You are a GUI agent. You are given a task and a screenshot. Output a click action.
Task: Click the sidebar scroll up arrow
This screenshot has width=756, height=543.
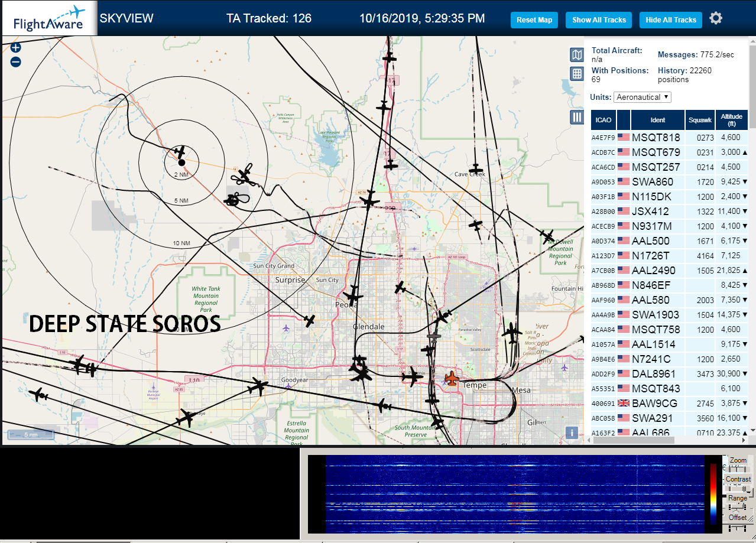(752, 41)
